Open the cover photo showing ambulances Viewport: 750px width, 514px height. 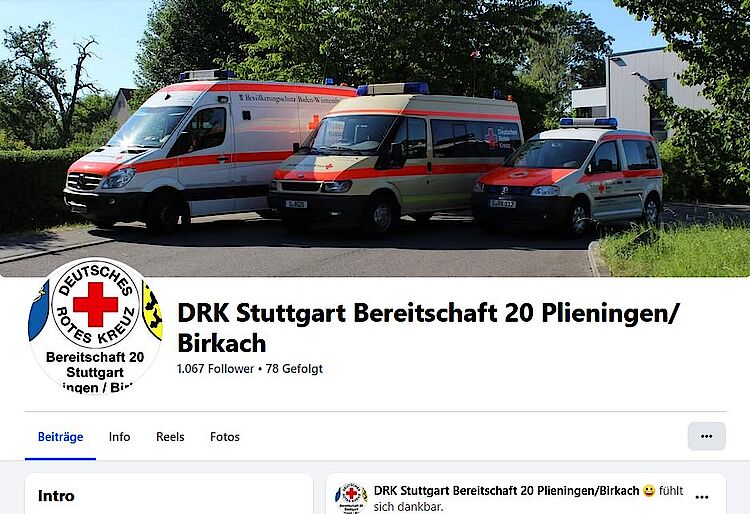pos(375,138)
